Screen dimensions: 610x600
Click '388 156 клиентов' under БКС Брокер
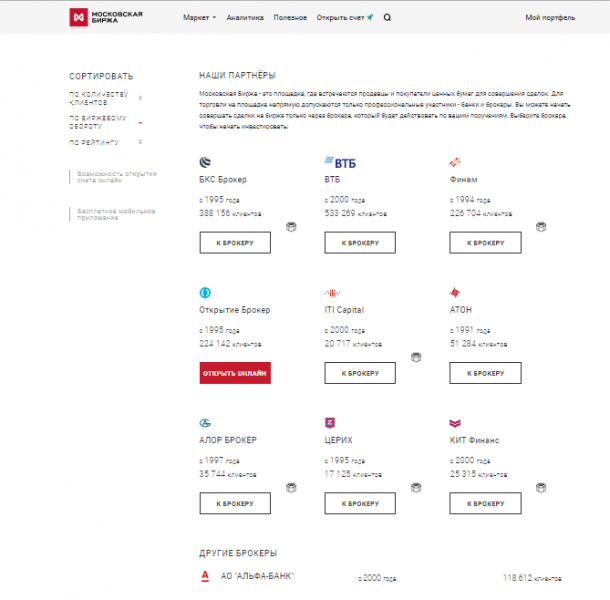click(230, 213)
